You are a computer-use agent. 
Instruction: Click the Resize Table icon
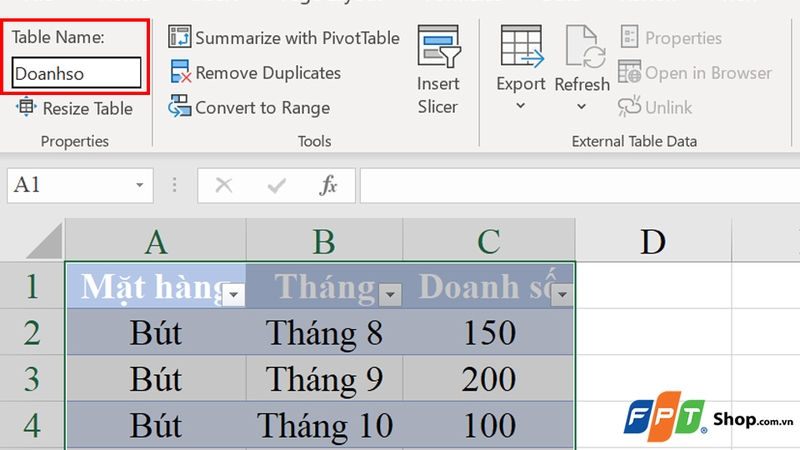coord(26,108)
